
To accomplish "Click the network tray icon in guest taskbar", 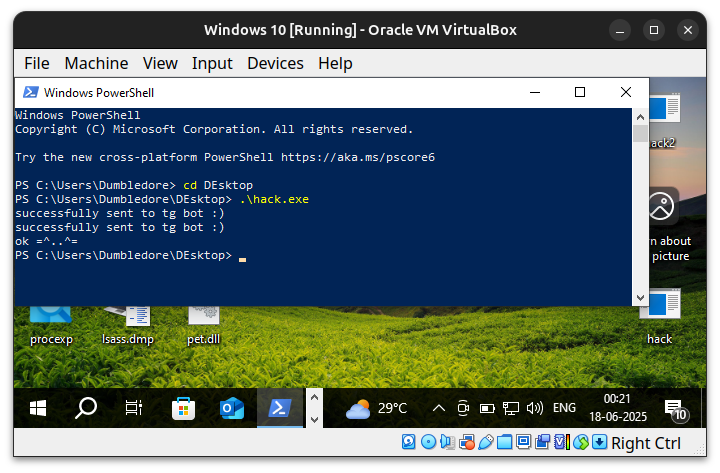I will (x=511, y=408).
